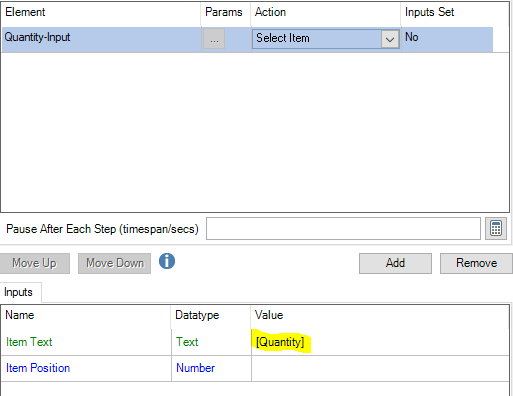Screen dimensions: 513x396
Task: Click the Value column header
Action: click(380, 315)
